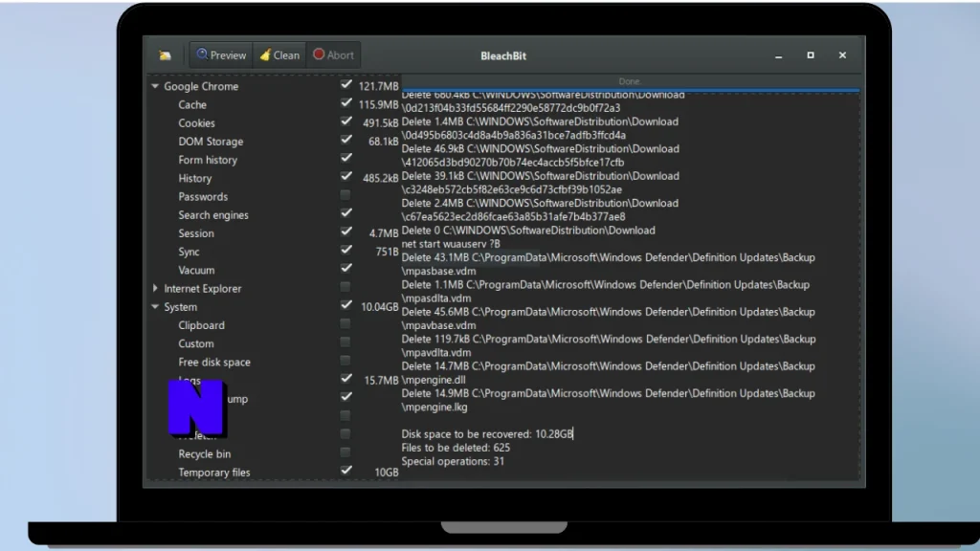
Task: Uncheck the Cache checkbox
Action: coord(345,102)
